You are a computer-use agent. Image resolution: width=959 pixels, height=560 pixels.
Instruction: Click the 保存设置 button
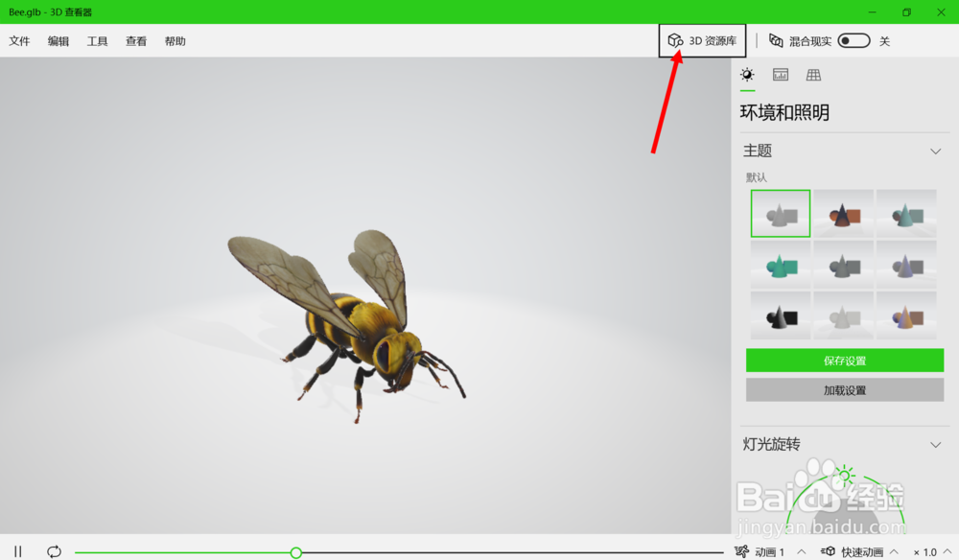pyautogui.click(x=845, y=361)
